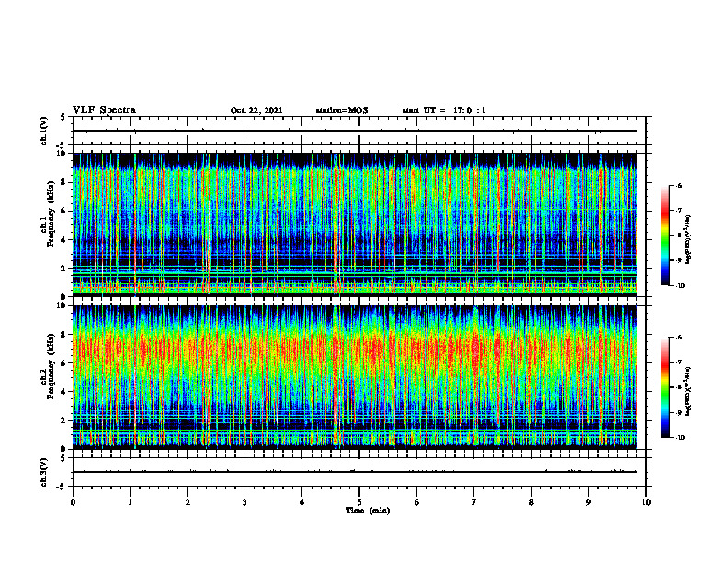The image size is (728, 563).
Task: Click the ch.1 frequency tick "6"
Action: (x=64, y=212)
